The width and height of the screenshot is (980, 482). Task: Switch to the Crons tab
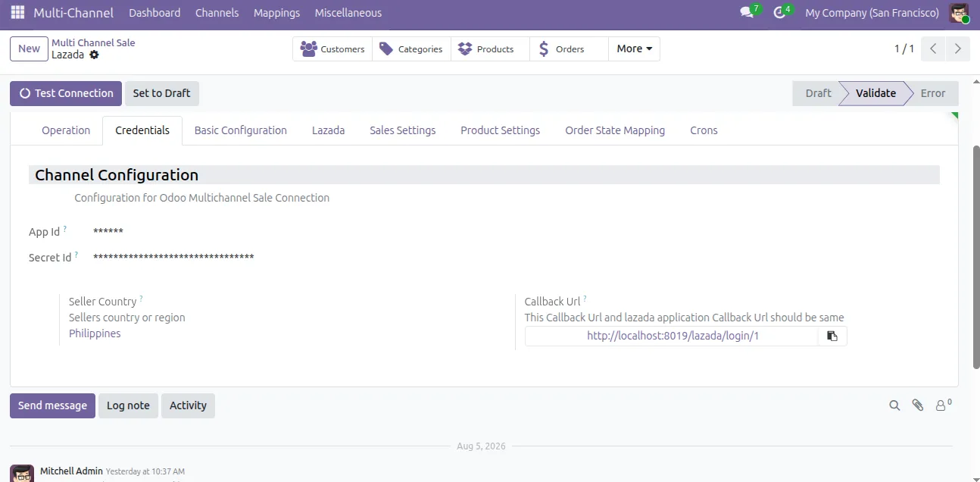704,130
